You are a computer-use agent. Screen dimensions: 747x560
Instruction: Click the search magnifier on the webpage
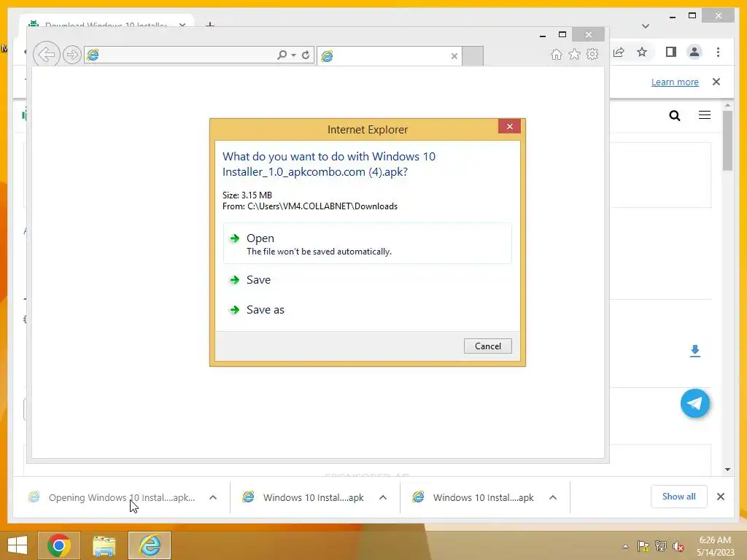coord(675,116)
